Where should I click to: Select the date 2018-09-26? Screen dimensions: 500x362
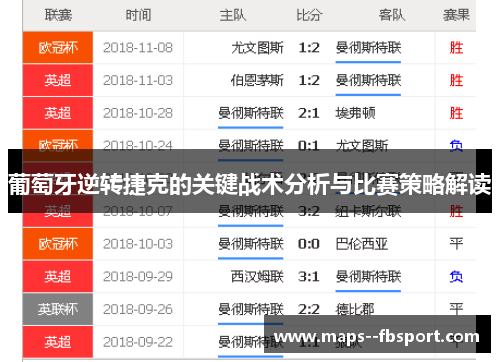(x=138, y=309)
